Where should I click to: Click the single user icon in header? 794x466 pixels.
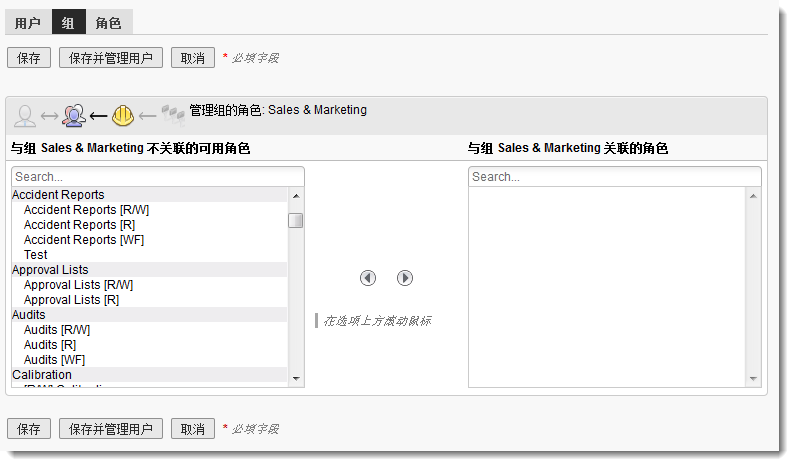tap(25, 115)
